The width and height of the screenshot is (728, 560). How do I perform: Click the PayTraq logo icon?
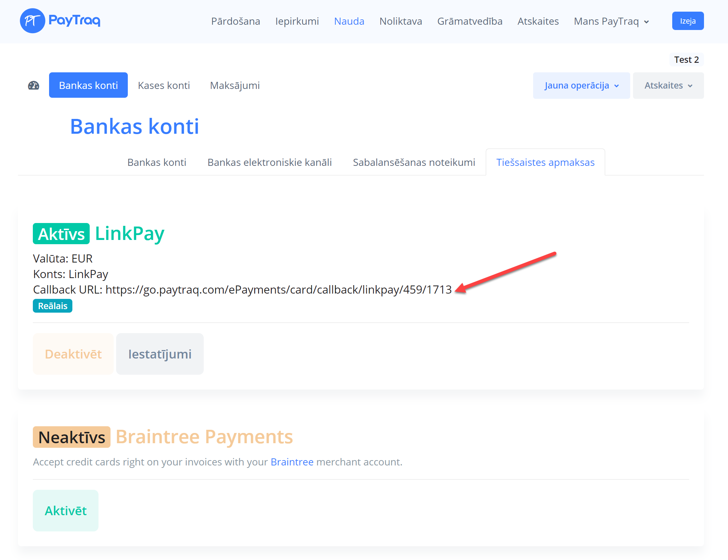pos(32,21)
